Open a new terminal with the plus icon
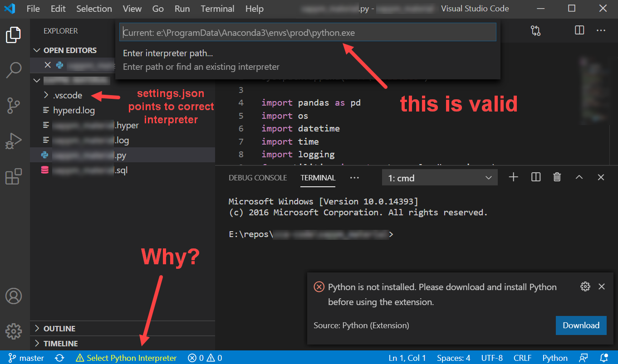Viewport: 618px width, 364px height. [x=513, y=177]
